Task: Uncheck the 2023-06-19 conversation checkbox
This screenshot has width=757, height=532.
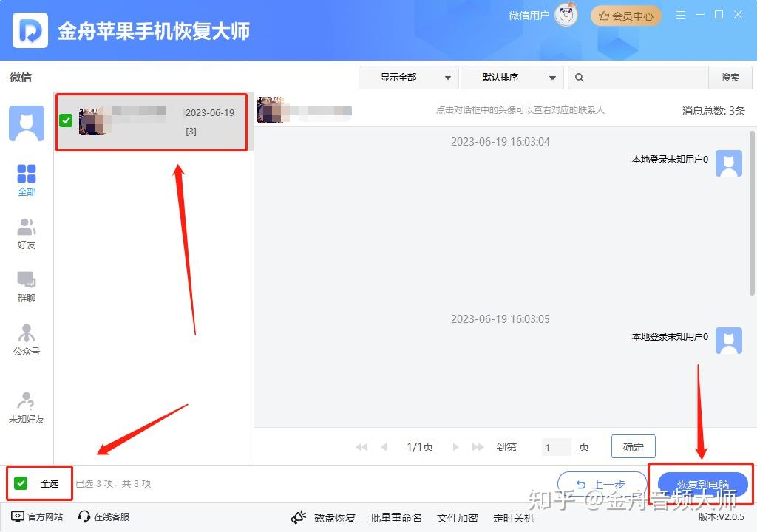Action: pyautogui.click(x=66, y=120)
